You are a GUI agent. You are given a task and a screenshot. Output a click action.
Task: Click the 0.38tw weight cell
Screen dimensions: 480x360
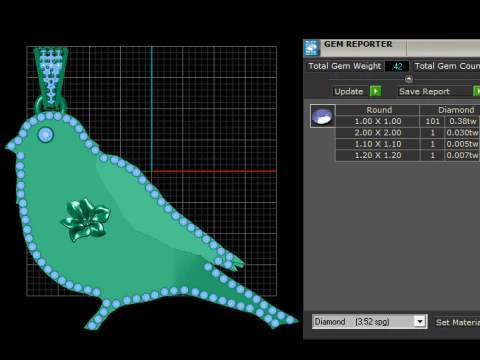click(x=462, y=121)
